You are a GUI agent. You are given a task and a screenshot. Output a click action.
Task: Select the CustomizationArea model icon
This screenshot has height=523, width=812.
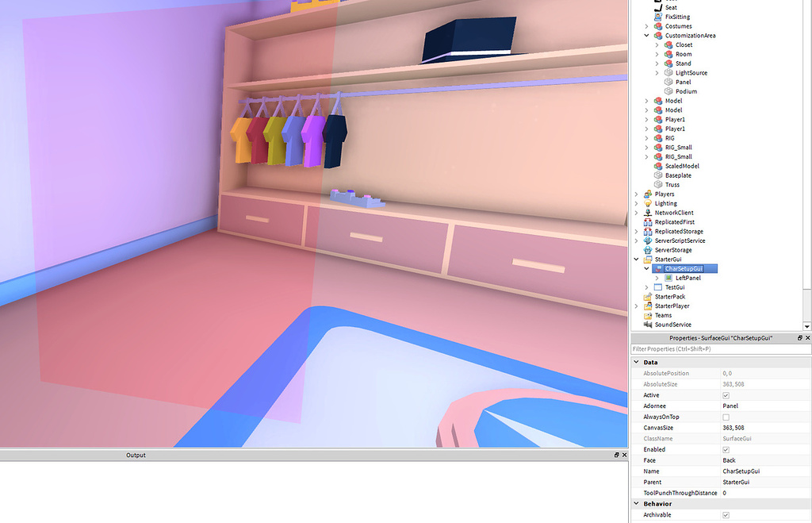(x=658, y=35)
